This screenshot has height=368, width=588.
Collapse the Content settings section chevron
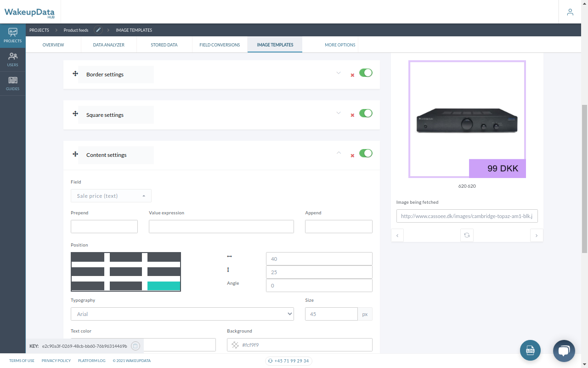point(339,153)
